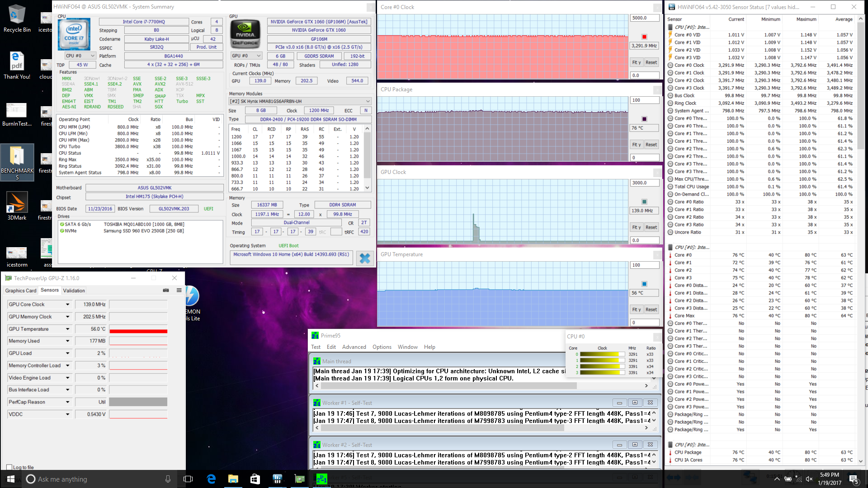Click the Prod. Unit button in System Summary

(206, 47)
